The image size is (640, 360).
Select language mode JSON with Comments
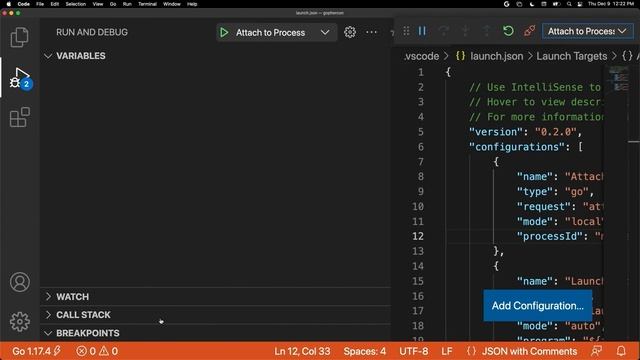[x=529, y=351]
